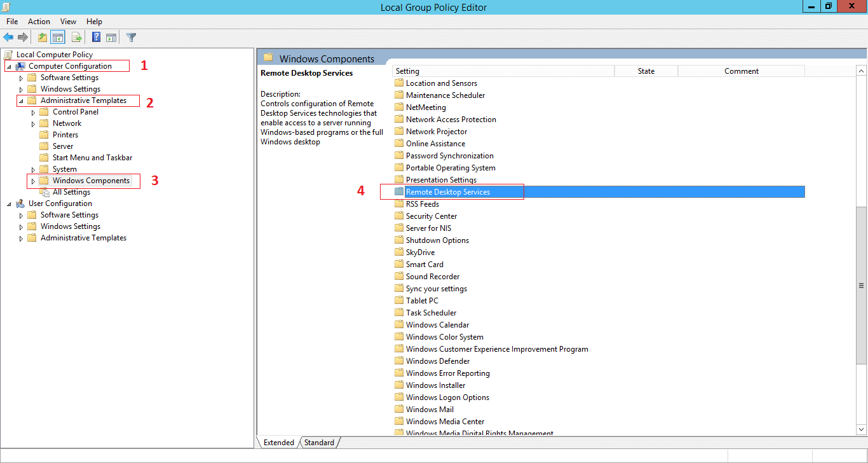Select "Windows Logon Options" in the list
868x463 pixels.
448,397
